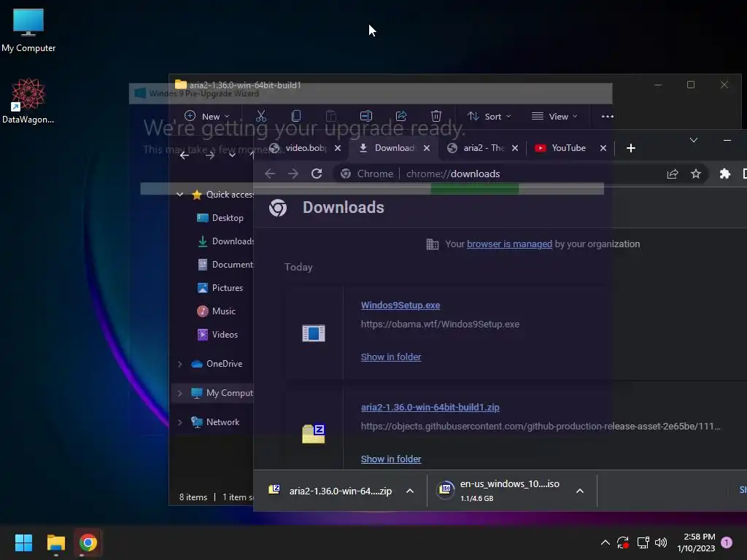The width and height of the screenshot is (747, 560).
Task: Click the Share icon in File Explorer toolbar
Action: click(401, 116)
